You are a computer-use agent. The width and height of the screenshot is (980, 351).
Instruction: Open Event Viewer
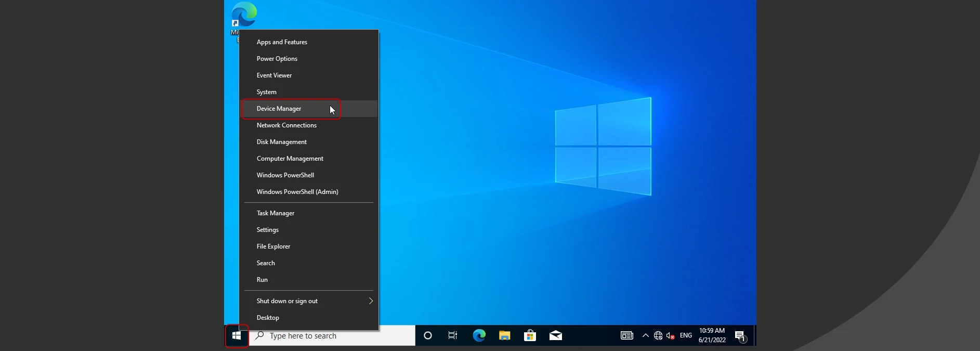309,75
